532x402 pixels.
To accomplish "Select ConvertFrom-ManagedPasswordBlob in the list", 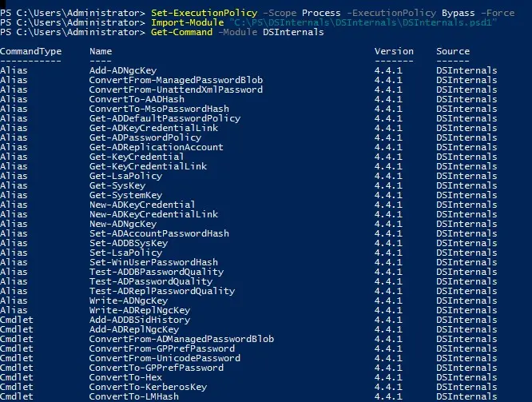I will (x=176, y=80).
